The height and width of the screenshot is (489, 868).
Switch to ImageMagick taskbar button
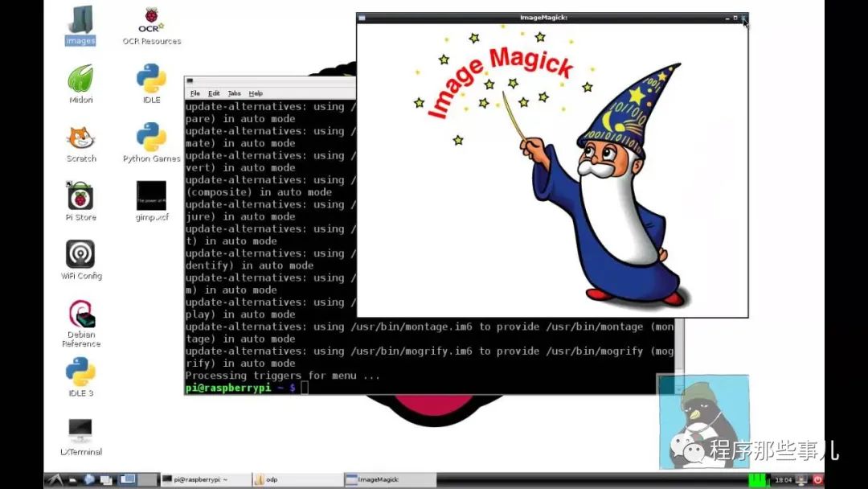(x=391, y=479)
